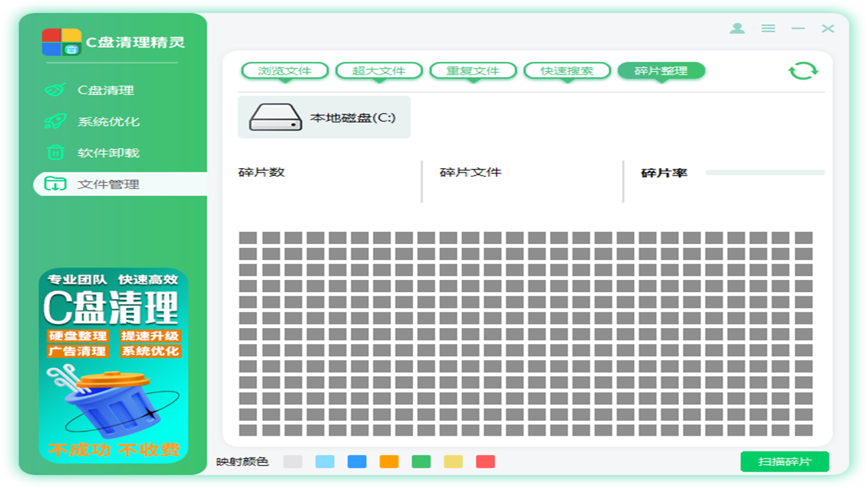This screenshot has height=488, width=868.
Task: Switch to the 碎片整理 tab
Action: click(x=660, y=70)
